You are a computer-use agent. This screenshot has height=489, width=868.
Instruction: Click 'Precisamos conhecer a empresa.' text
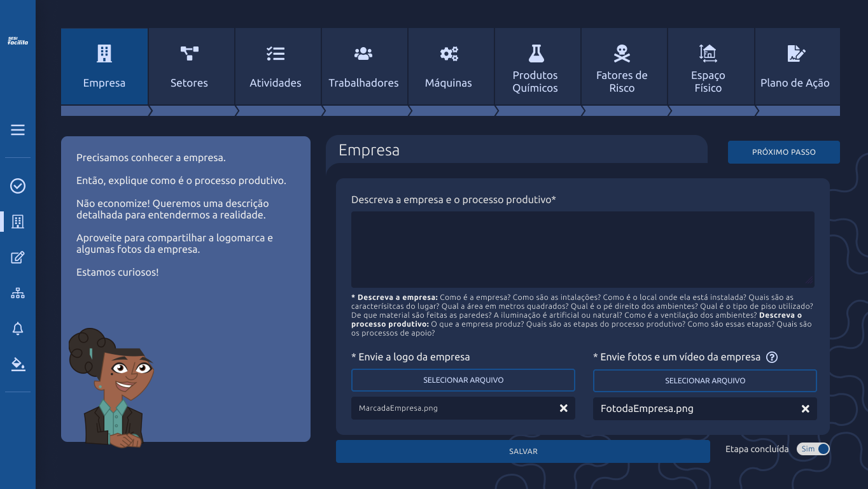151,158
